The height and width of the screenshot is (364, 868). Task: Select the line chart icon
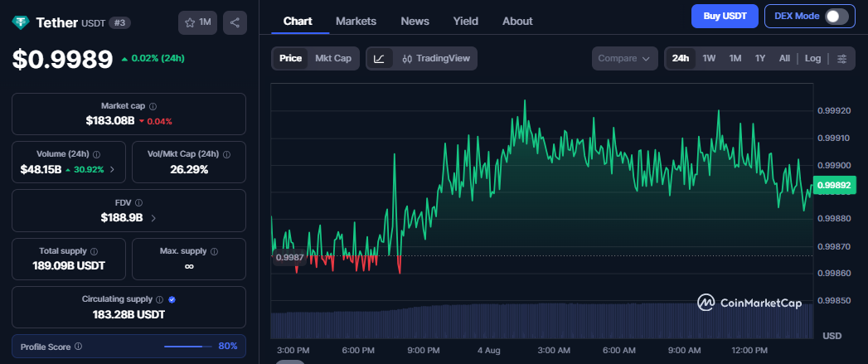coord(379,58)
